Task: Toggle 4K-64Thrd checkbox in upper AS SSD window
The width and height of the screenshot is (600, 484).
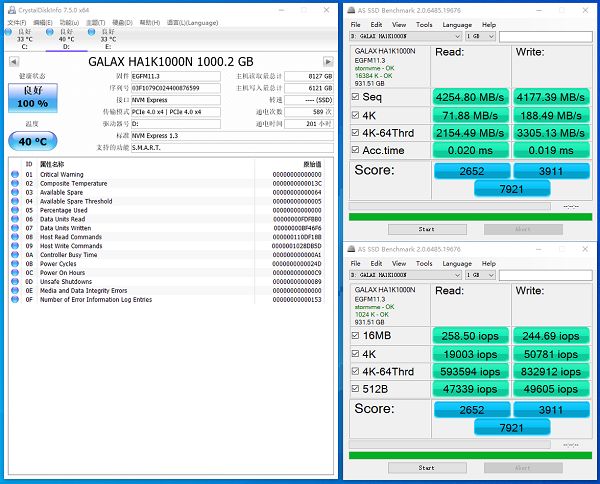Action: [x=355, y=133]
